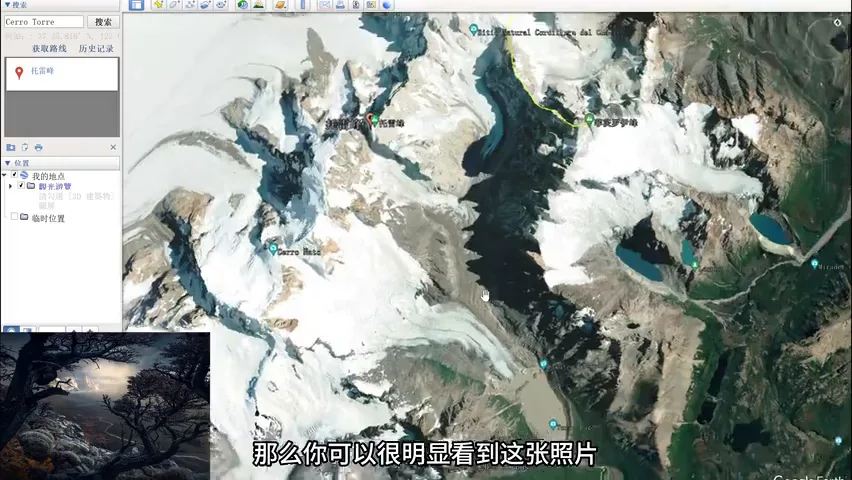The height and width of the screenshot is (480, 852).
Task: Save search result to My Places folder icon
Action: click(10, 147)
